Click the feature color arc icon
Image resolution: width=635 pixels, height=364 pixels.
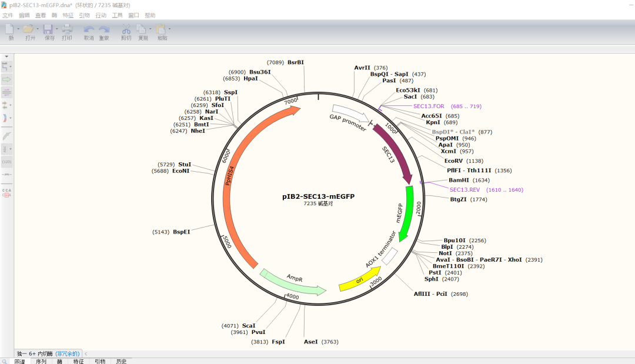5,118
